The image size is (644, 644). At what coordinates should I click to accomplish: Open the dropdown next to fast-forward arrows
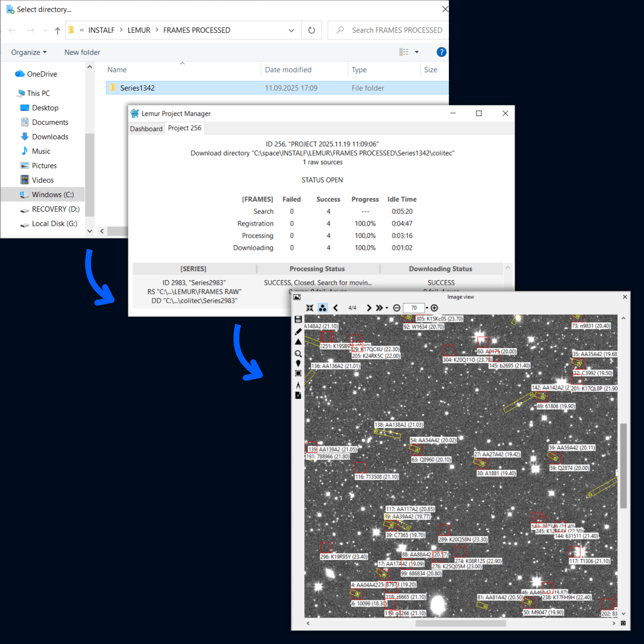pyautogui.click(x=387, y=308)
